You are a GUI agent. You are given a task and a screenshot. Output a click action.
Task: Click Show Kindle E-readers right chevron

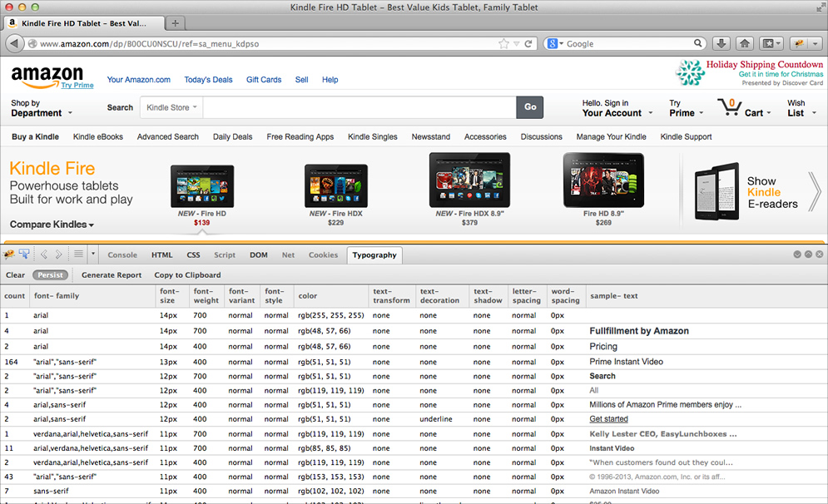pyautogui.click(x=815, y=191)
